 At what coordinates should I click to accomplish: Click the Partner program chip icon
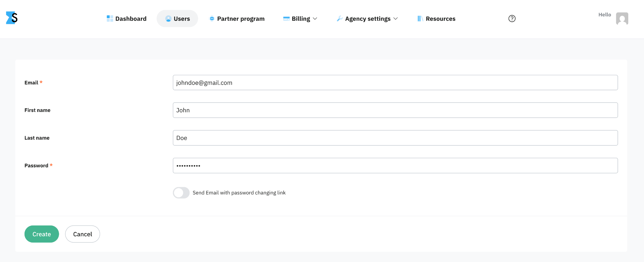coord(212,19)
